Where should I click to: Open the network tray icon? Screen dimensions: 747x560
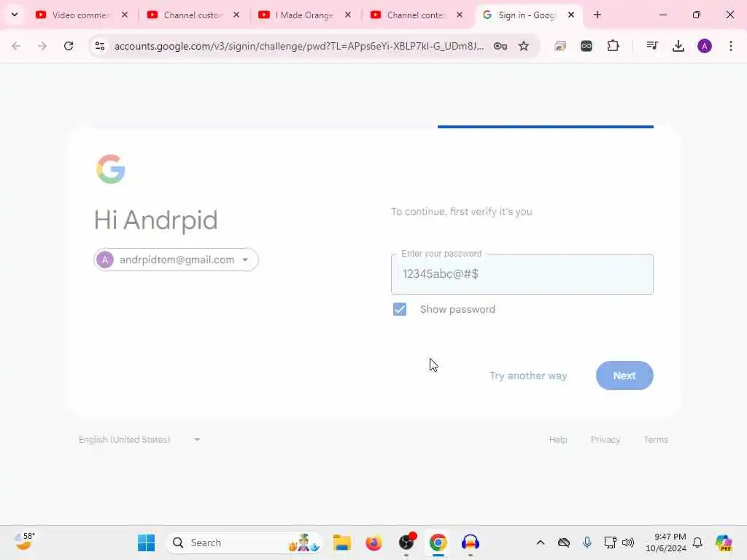[611, 542]
